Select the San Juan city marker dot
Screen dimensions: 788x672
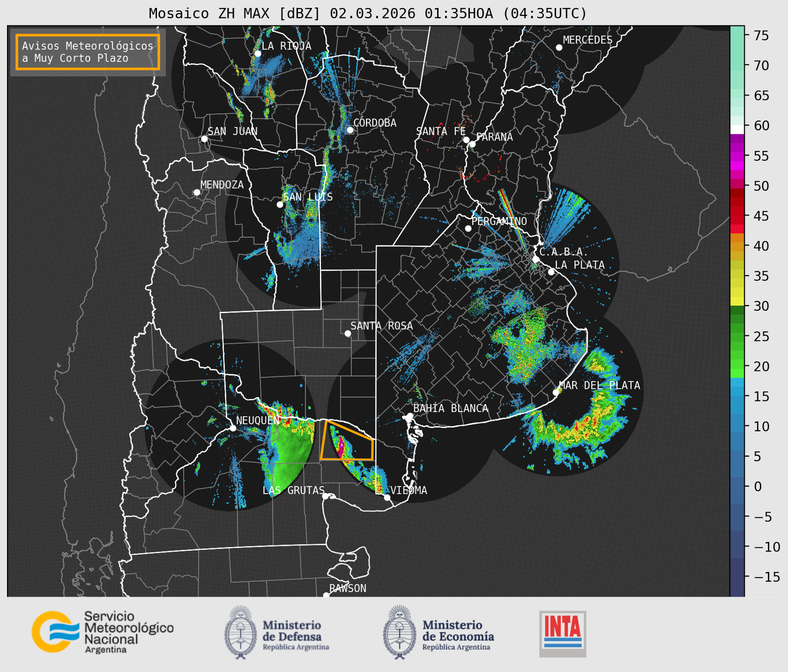[204, 139]
